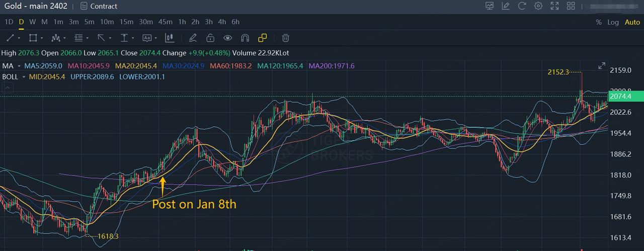Open the multi-chart grid layout icon
Screen dimensions: 644x251
point(571,6)
